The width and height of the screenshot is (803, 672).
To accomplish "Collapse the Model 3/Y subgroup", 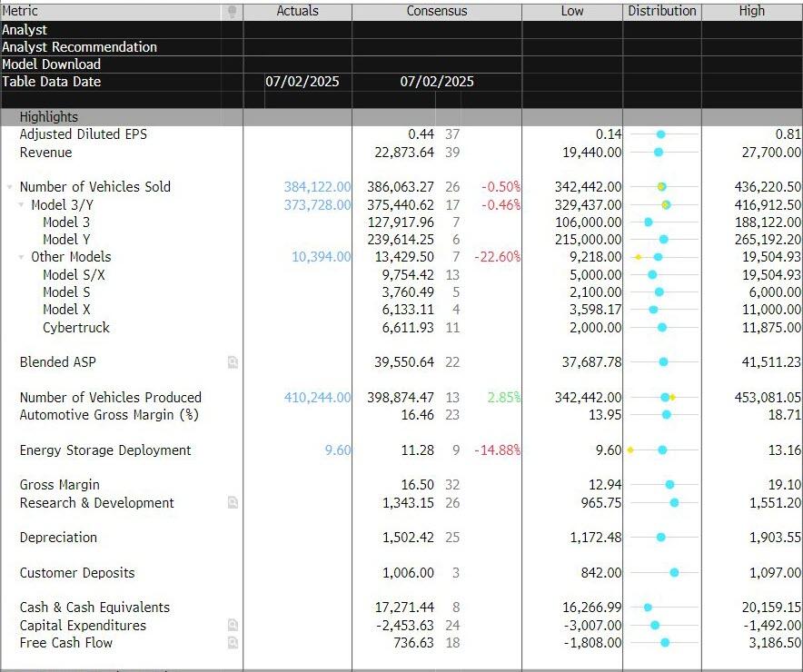I will pyautogui.click(x=21, y=204).
